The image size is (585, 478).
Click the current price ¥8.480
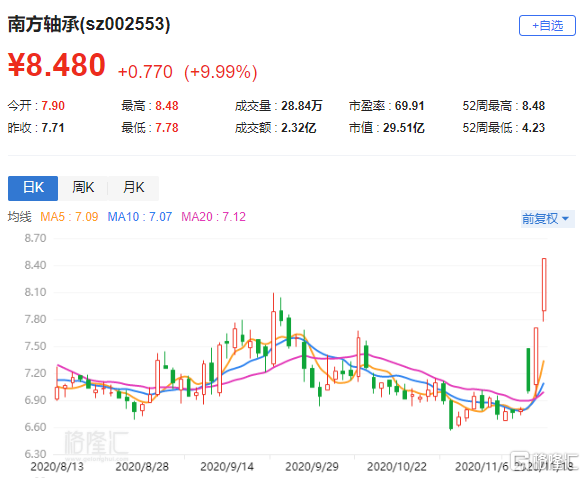[57, 65]
